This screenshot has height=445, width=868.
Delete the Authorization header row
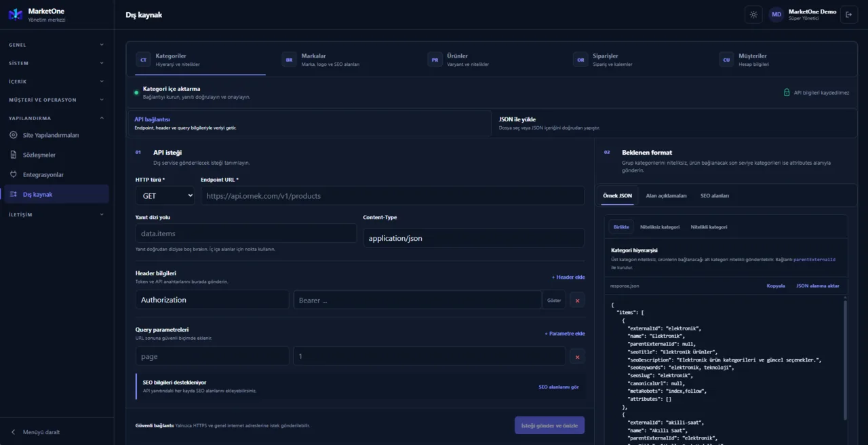click(x=577, y=300)
